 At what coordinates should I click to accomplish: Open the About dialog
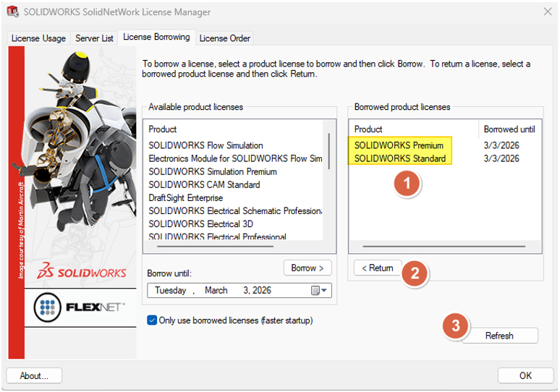pos(34,375)
